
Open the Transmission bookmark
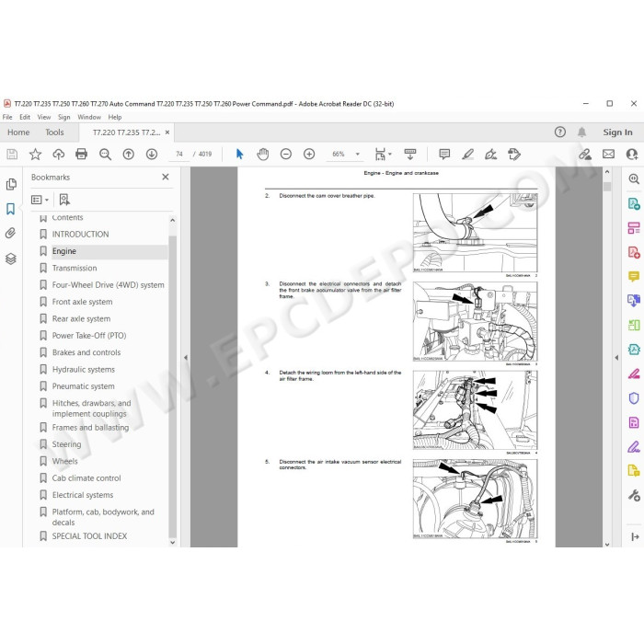point(75,269)
